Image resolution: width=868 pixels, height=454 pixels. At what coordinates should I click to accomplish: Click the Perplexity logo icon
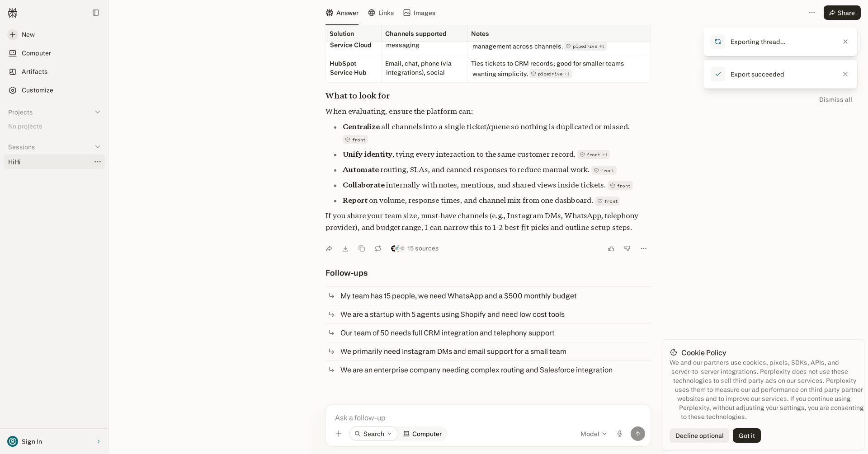click(13, 13)
